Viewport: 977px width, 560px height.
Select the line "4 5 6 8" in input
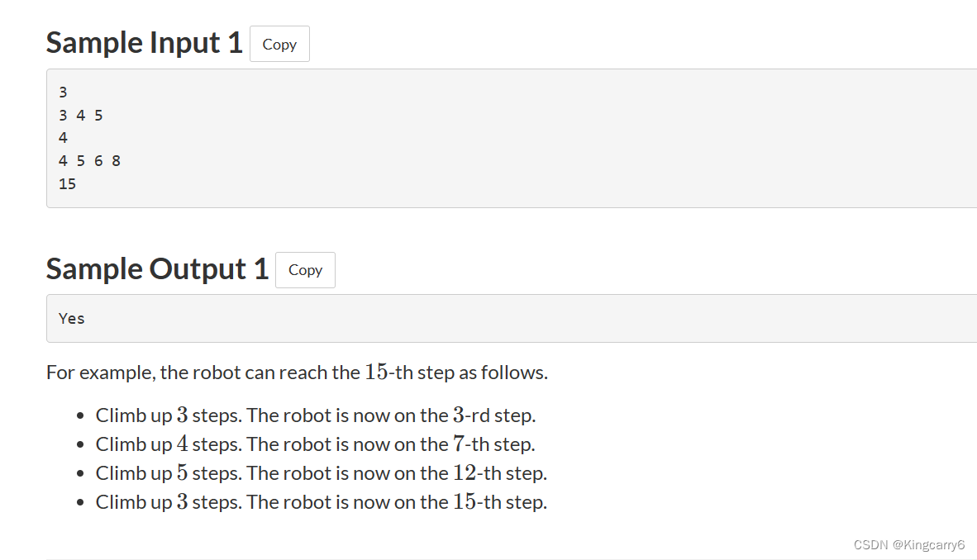[89, 160]
